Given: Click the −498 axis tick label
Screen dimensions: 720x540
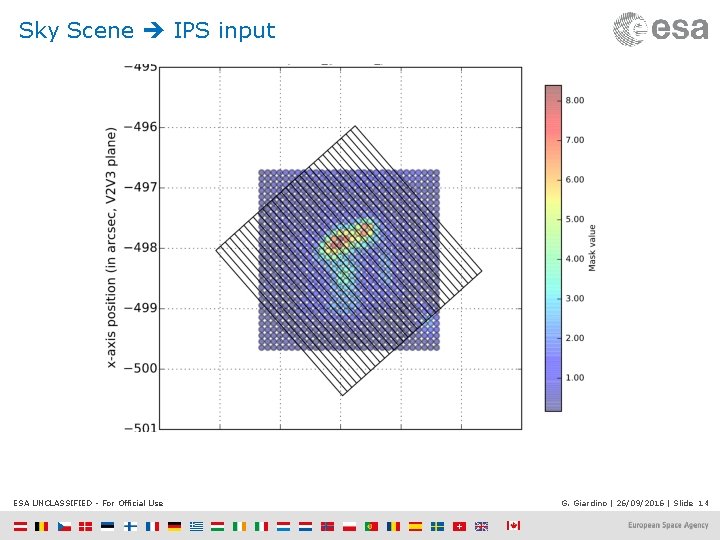Looking at the screenshot, I should click(141, 248).
